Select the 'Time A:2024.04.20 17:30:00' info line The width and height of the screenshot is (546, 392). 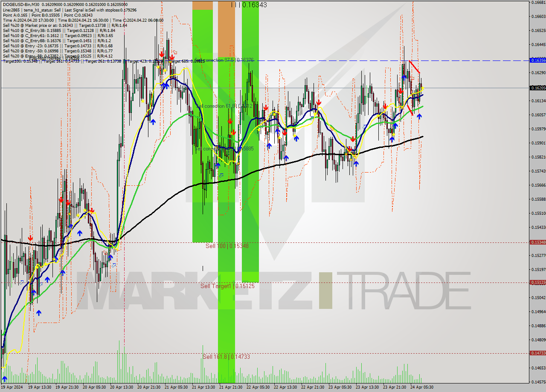coord(83,20)
